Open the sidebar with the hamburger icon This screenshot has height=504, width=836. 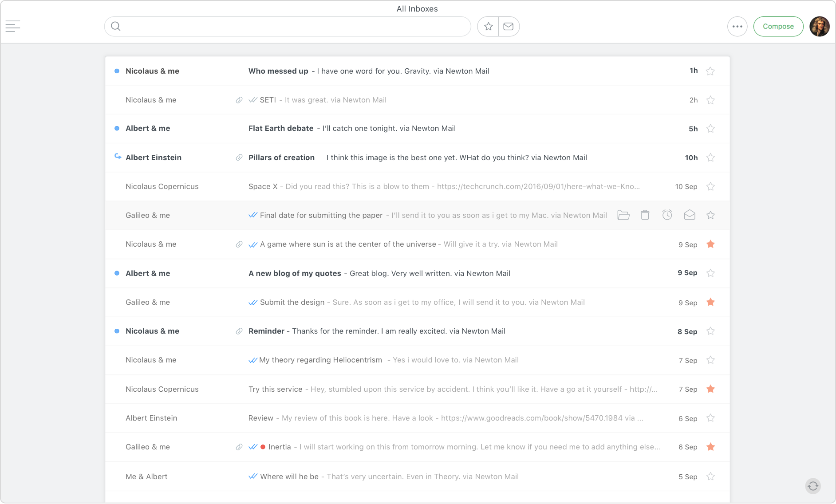click(x=13, y=26)
